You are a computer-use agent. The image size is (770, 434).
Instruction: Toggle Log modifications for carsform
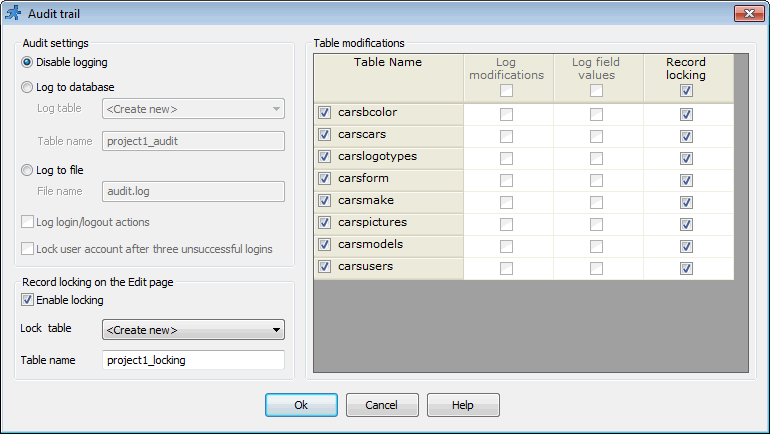click(x=506, y=181)
